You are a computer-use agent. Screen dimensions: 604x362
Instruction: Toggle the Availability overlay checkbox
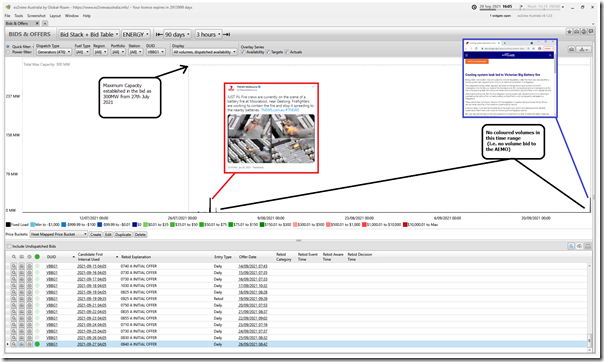243,52
